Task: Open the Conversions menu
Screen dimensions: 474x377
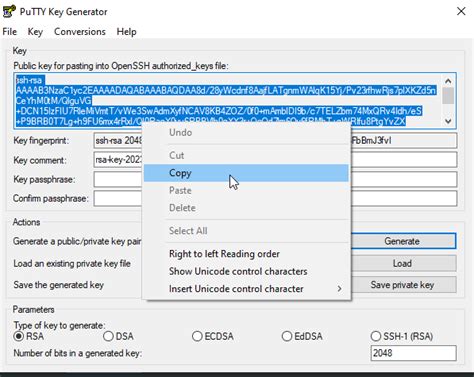Action: click(x=80, y=32)
